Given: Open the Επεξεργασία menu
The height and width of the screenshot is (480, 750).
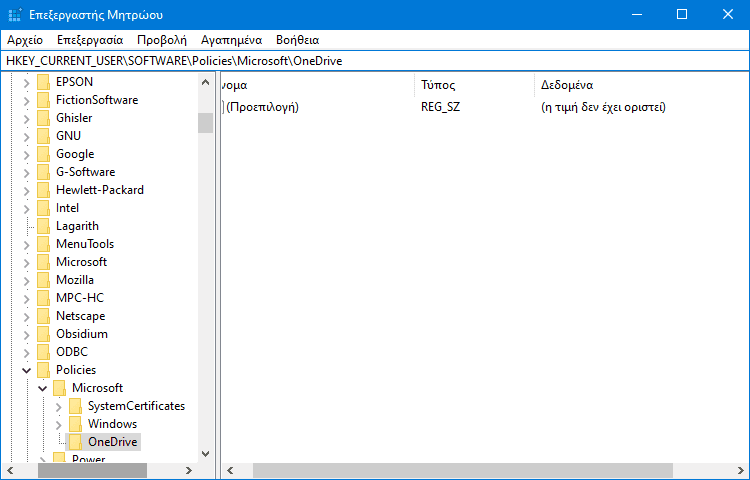Looking at the screenshot, I should 90,40.
